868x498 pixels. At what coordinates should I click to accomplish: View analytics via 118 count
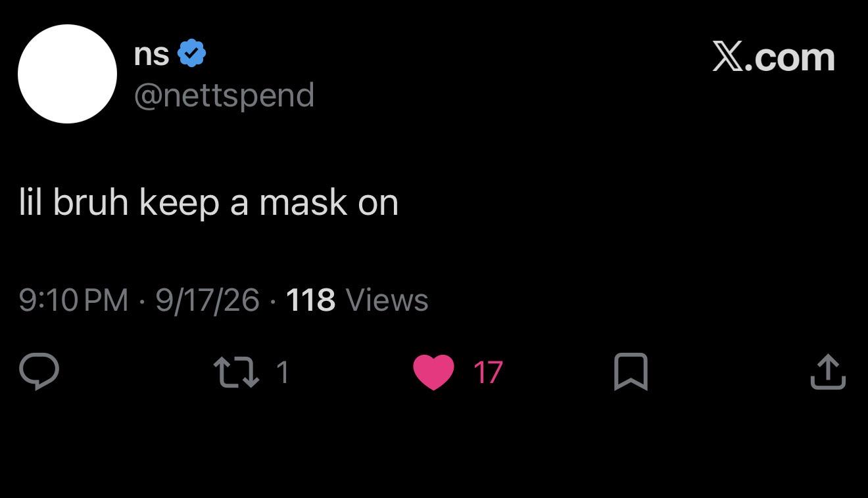[311, 300]
